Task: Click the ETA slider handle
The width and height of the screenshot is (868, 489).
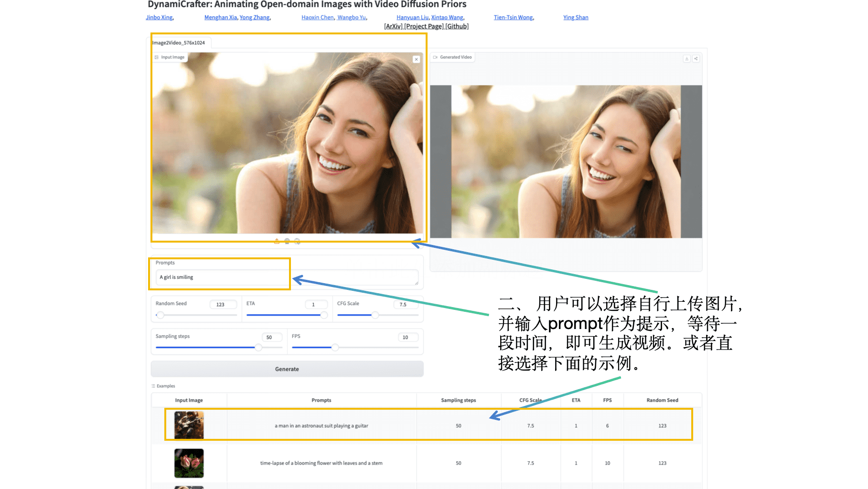Action: (324, 315)
